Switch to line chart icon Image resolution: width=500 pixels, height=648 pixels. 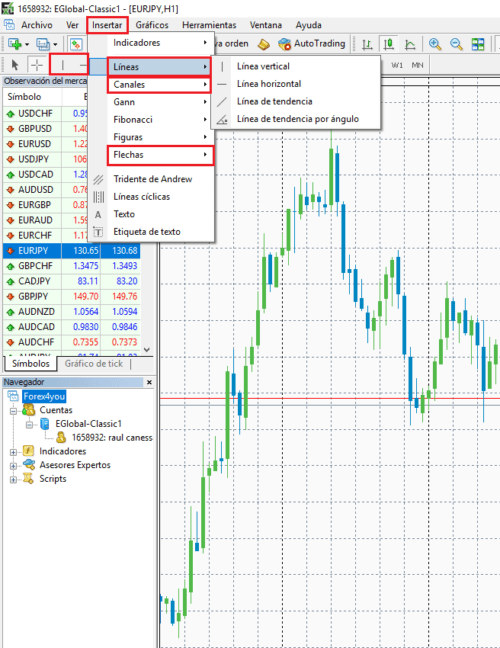coord(410,44)
